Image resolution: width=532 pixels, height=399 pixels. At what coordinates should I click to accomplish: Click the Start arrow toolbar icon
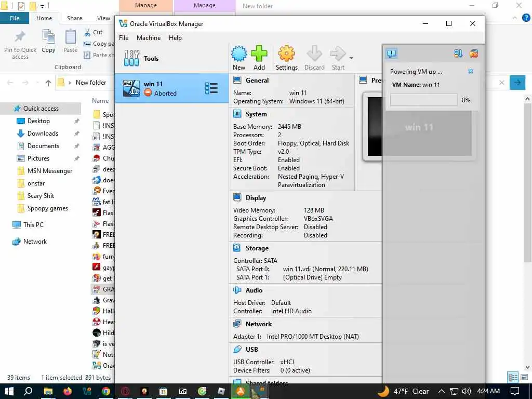pos(338,54)
